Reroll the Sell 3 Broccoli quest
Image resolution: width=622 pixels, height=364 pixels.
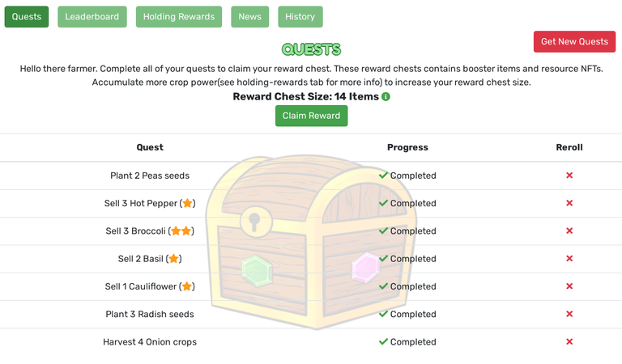[569, 231]
